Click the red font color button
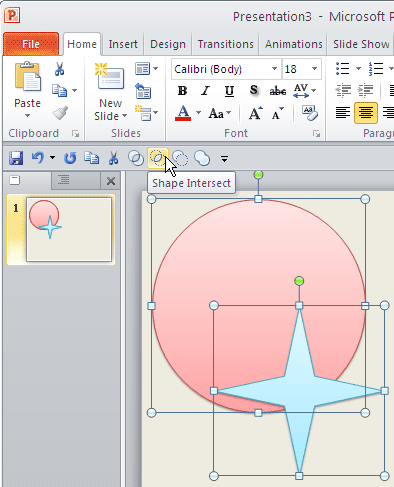394x487 pixels. (x=183, y=113)
